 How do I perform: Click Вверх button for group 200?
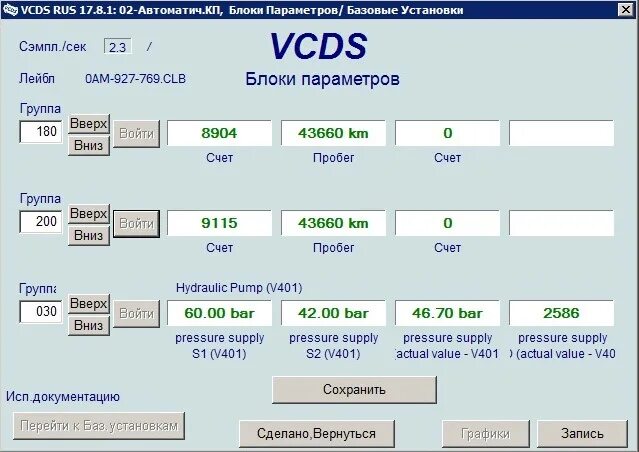click(x=89, y=214)
